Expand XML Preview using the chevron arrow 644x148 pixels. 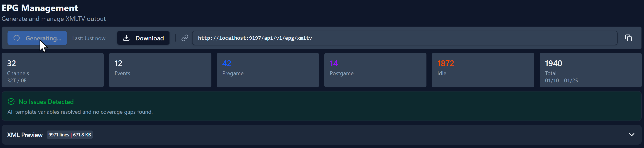tap(631, 135)
